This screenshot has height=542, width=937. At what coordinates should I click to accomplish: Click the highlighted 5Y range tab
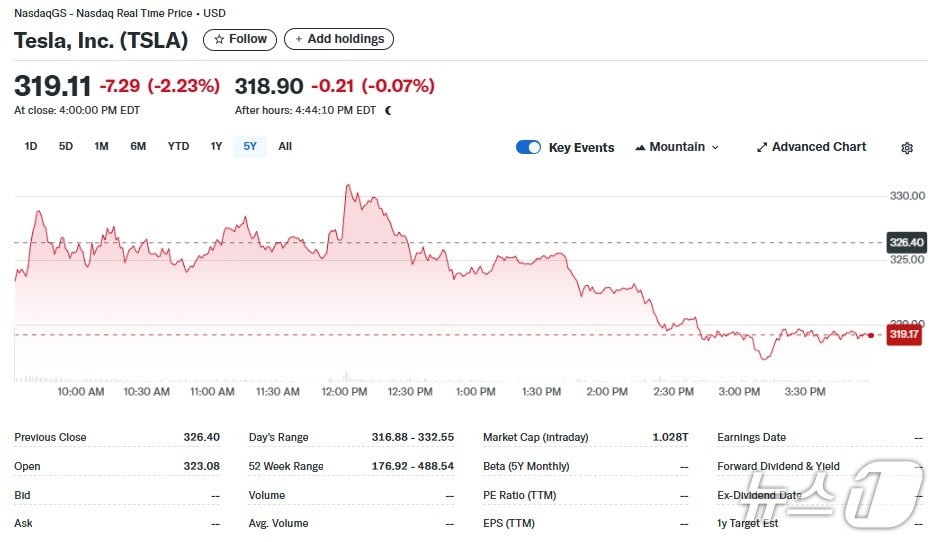tap(250, 146)
